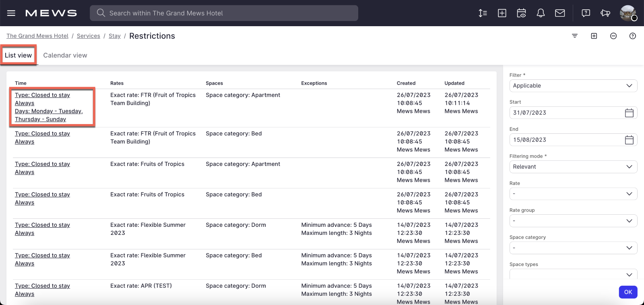Switch to Calendar view tab
This screenshot has width=644, height=305.
coord(65,55)
